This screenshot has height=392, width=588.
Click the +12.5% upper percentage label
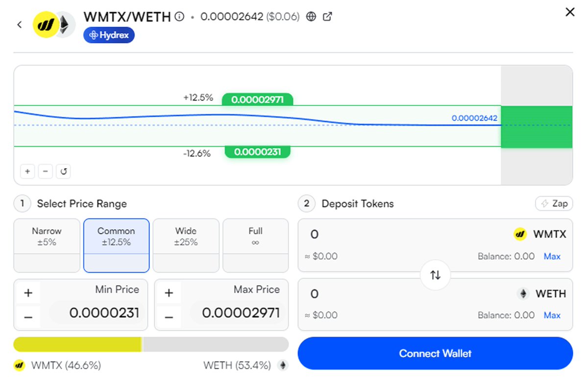tap(198, 98)
